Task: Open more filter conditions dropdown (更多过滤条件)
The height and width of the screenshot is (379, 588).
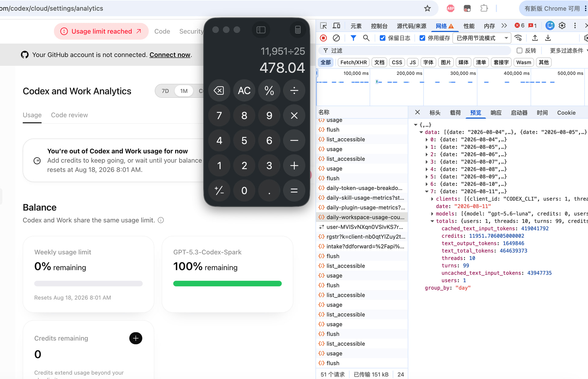Action: (x=568, y=51)
